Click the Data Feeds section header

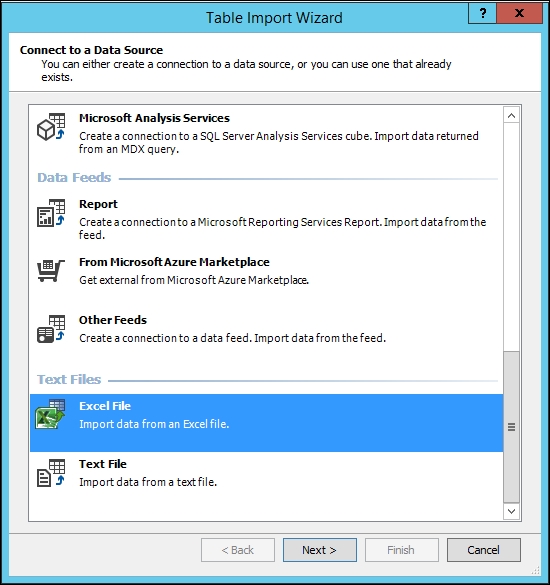coord(74,178)
